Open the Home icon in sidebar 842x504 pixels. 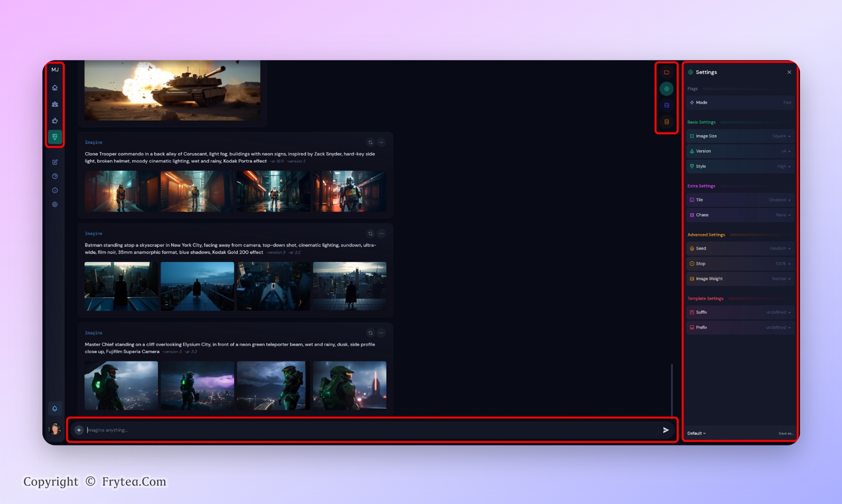[x=55, y=88]
